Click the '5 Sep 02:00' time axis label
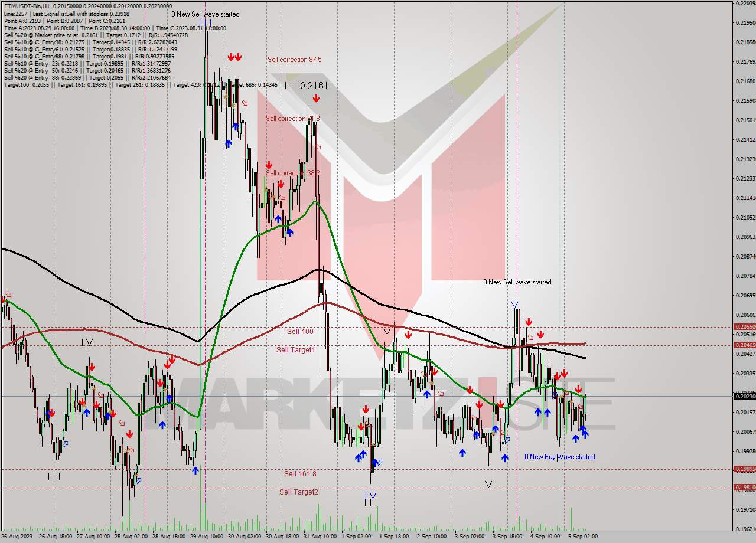 click(584, 537)
